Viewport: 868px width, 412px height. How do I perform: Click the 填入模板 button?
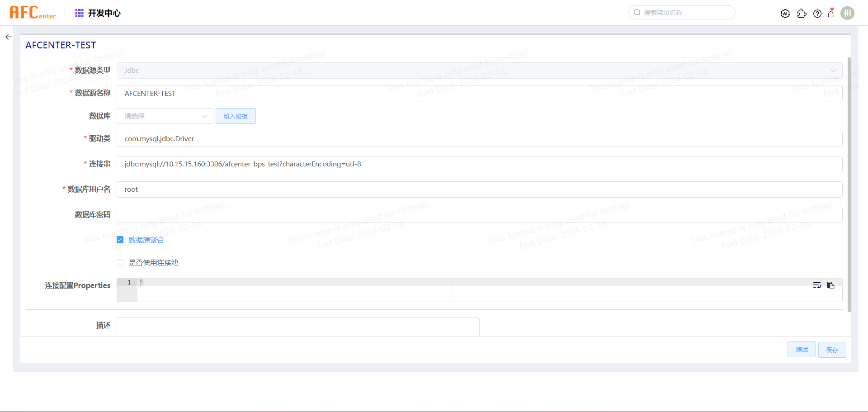(x=236, y=116)
